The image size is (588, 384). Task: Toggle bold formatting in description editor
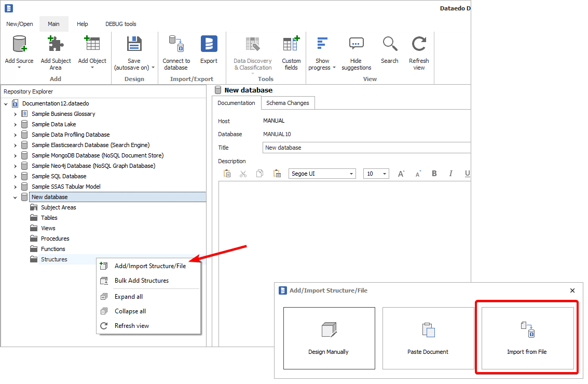[x=434, y=174]
